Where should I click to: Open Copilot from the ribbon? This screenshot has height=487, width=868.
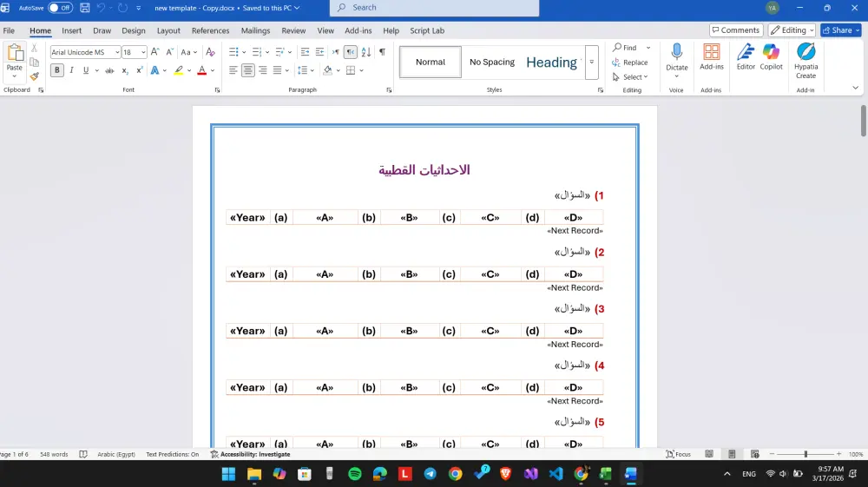[x=771, y=52]
